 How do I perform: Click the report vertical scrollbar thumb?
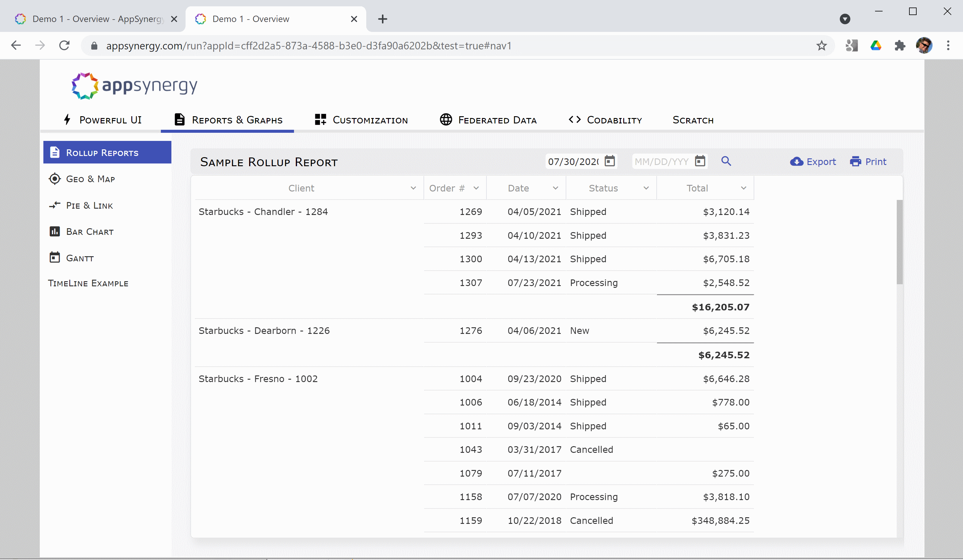899,241
